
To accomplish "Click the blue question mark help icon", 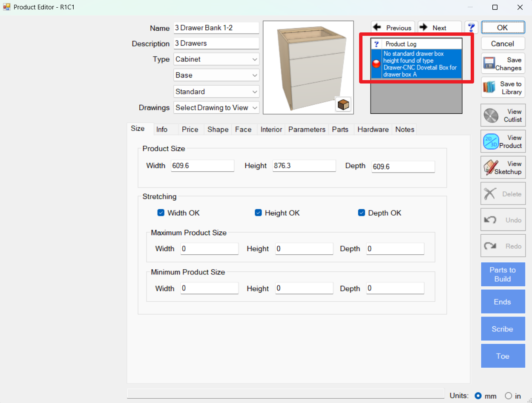I will coord(471,28).
